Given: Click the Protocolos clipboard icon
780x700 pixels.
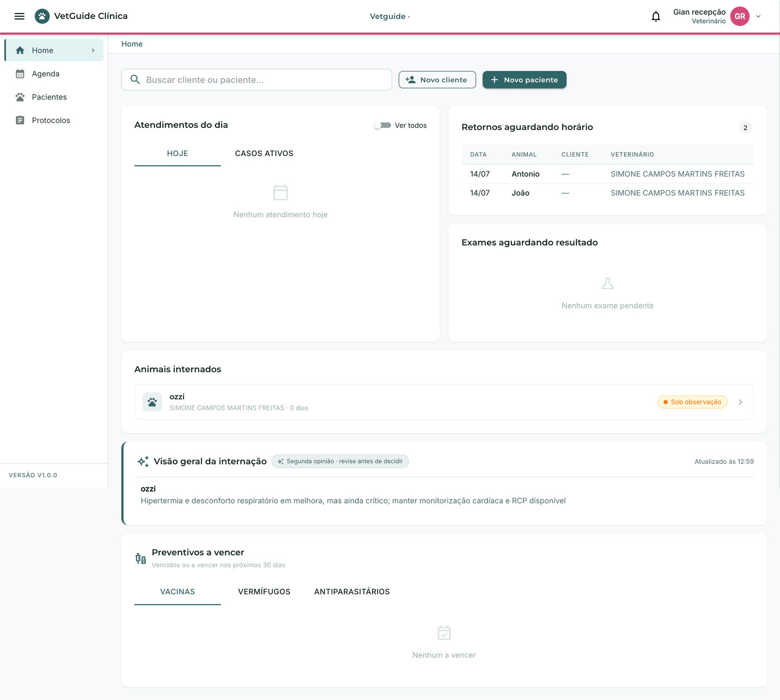Looking at the screenshot, I should (20, 120).
